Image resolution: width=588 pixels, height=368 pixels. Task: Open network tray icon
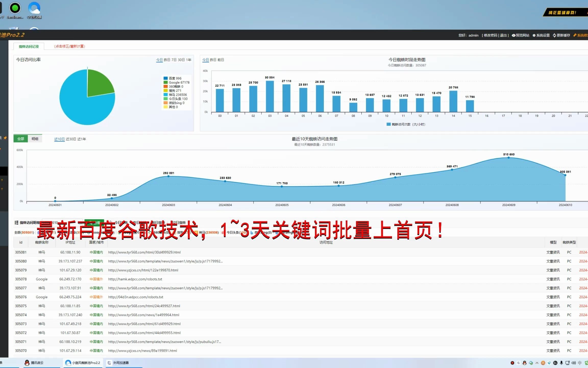coord(567,363)
